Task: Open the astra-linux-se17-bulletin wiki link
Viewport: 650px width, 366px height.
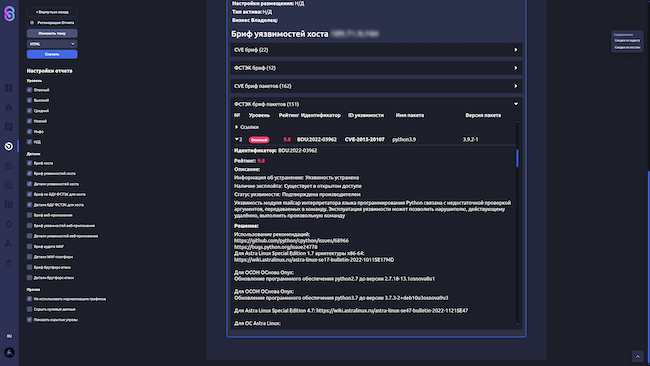Action: [x=314, y=260]
